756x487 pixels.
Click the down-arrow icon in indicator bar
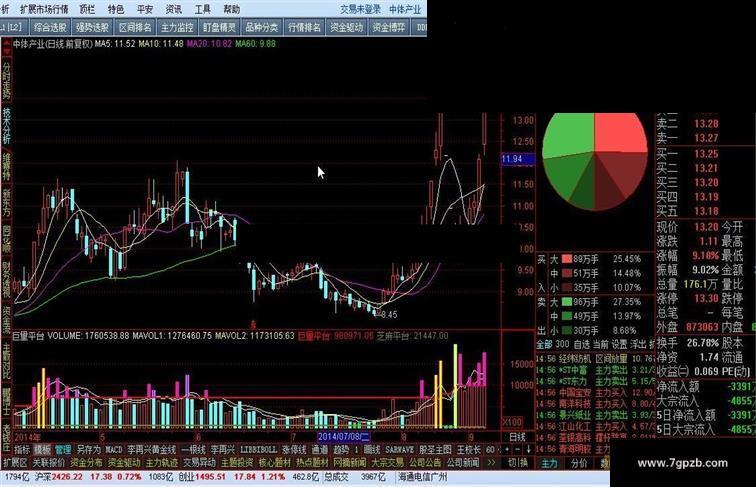pos(528,449)
